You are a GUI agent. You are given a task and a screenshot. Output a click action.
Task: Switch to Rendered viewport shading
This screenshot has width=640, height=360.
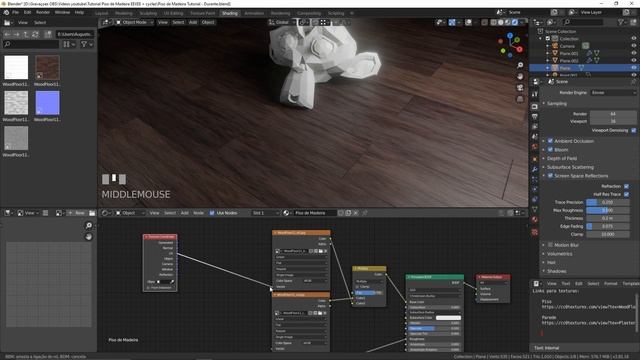515,22
